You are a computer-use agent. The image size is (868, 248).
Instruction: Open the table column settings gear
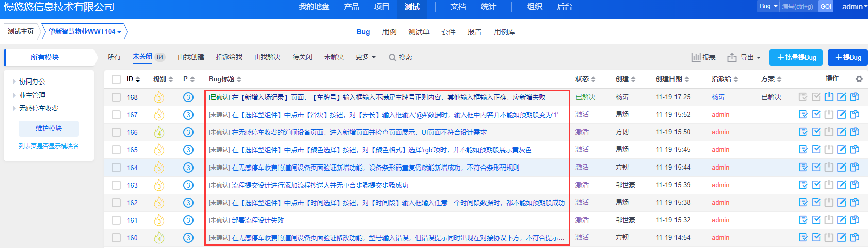pos(859,79)
